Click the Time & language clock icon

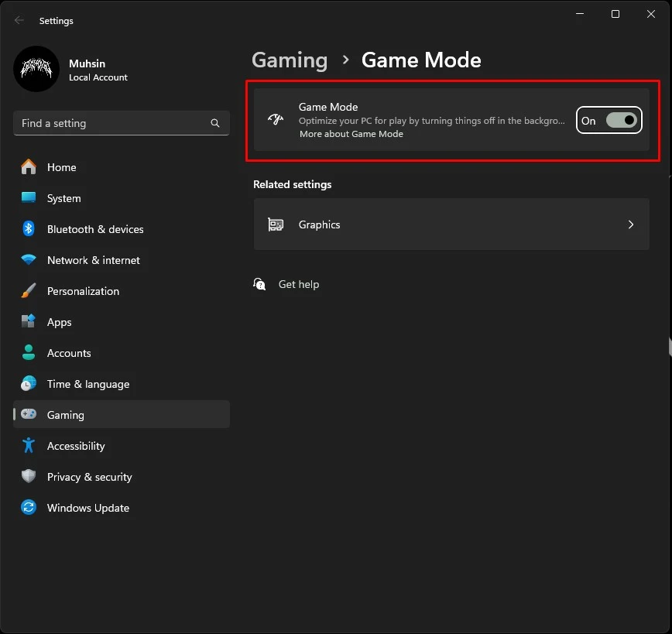[29, 383]
